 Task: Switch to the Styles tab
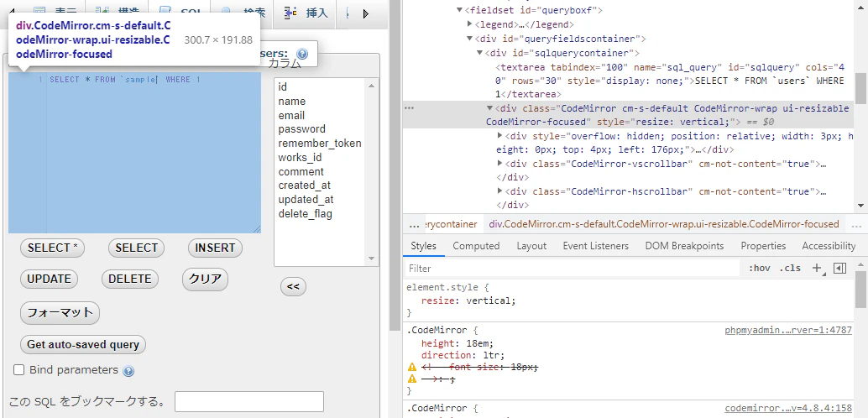(423, 246)
